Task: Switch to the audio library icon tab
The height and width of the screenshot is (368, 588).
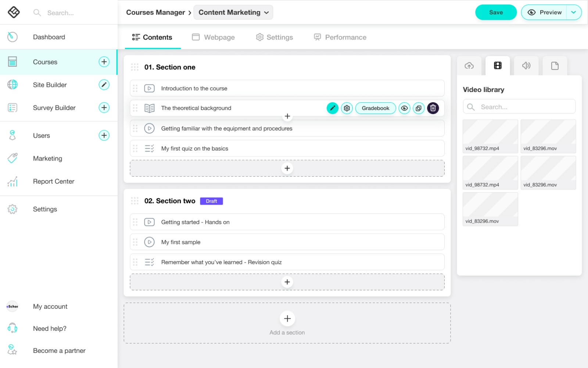Action: [x=526, y=66]
